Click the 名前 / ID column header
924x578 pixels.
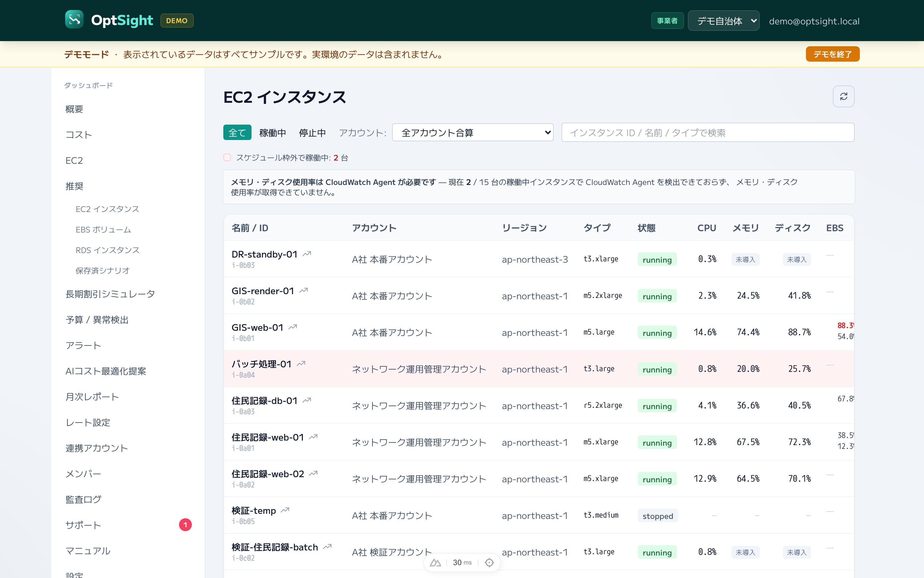click(250, 228)
